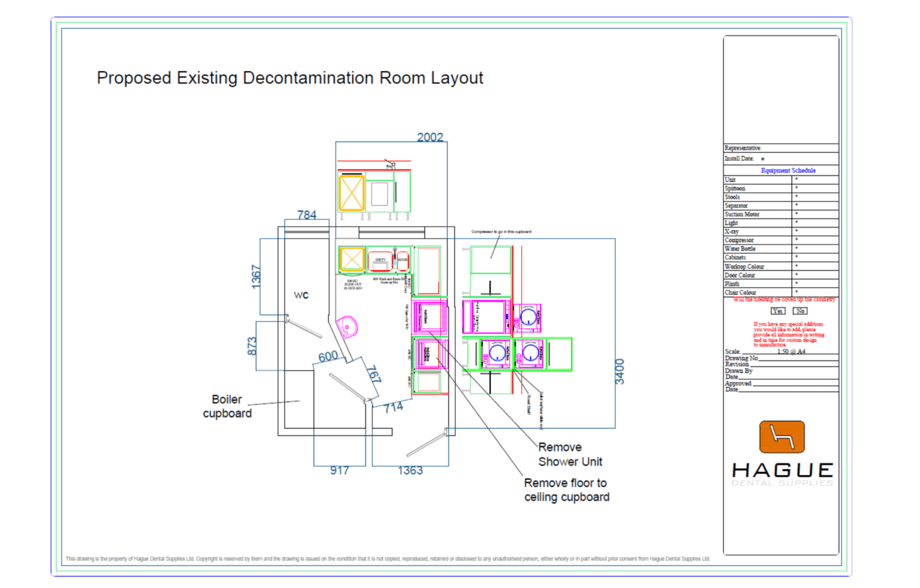Click the 'Install Date:' field
Viewport: 920px width, 588px height.
tap(781, 158)
